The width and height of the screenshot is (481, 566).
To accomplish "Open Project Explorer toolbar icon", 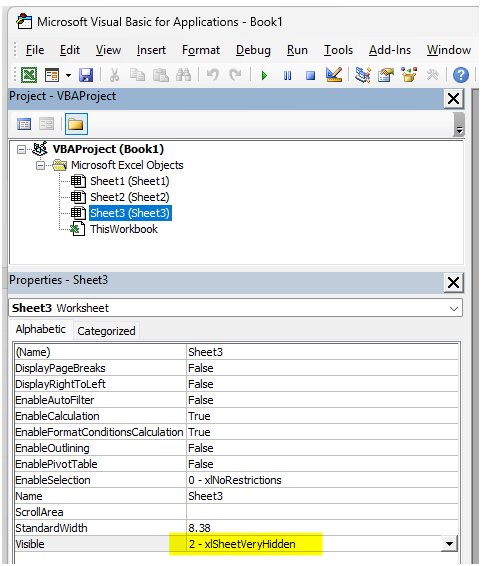I will pyautogui.click(x=363, y=75).
